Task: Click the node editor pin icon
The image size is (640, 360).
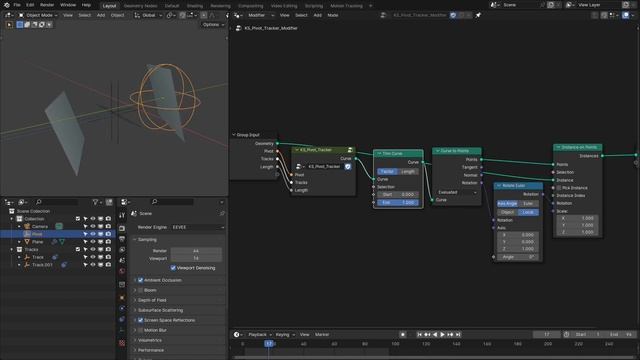Action: [x=478, y=15]
